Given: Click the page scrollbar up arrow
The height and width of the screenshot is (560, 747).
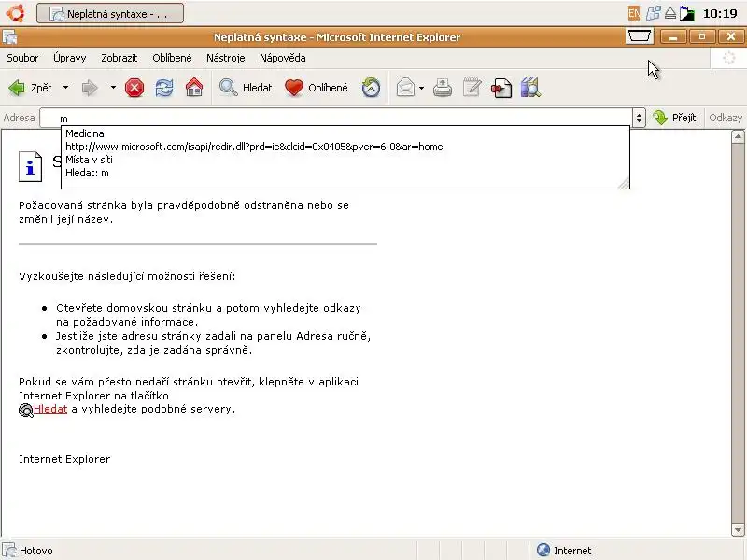Looking at the screenshot, I should pos(738,137).
